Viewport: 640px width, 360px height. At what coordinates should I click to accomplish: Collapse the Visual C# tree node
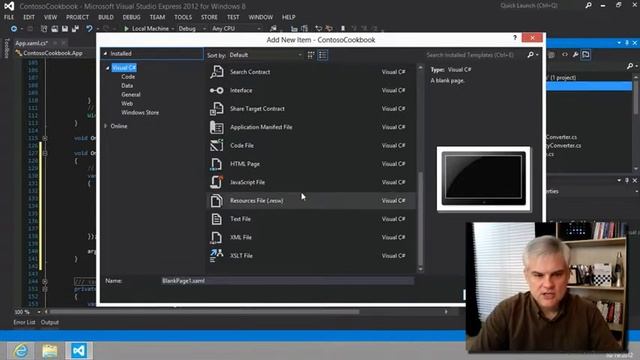point(107,68)
